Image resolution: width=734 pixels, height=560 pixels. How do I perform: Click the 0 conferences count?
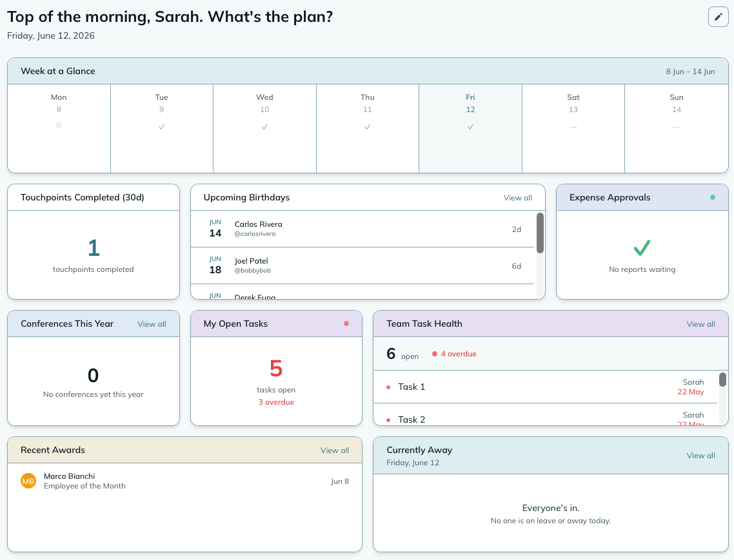tap(93, 375)
